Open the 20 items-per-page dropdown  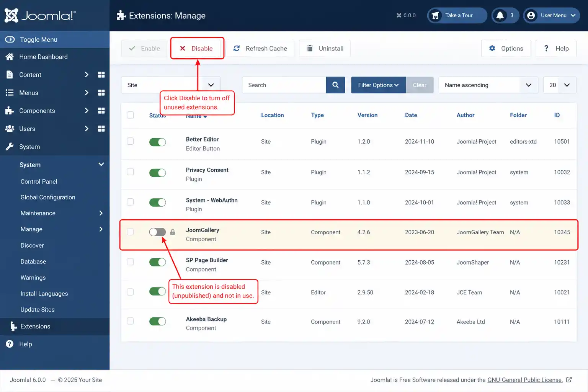[x=560, y=85]
